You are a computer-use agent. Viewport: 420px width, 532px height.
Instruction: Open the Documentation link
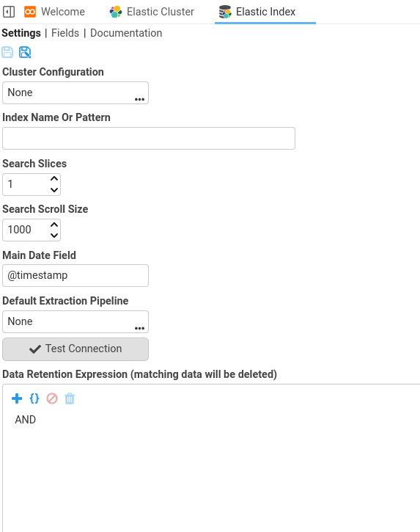pos(126,33)
